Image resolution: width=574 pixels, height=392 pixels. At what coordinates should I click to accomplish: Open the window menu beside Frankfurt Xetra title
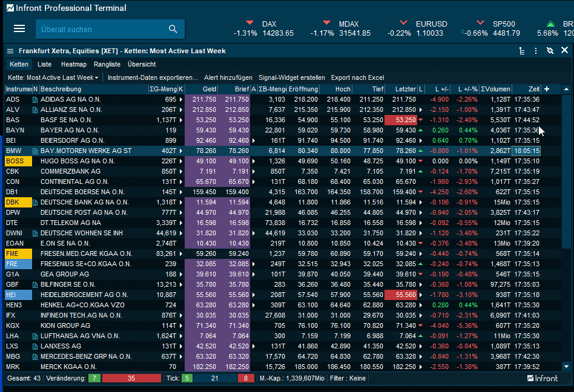click(10, 51)
